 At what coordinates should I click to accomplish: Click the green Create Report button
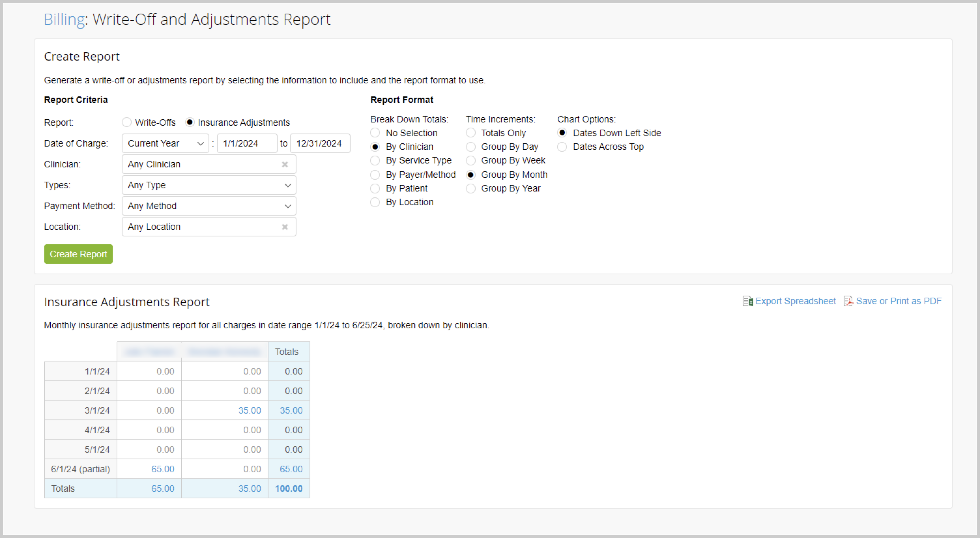(79, 254)
